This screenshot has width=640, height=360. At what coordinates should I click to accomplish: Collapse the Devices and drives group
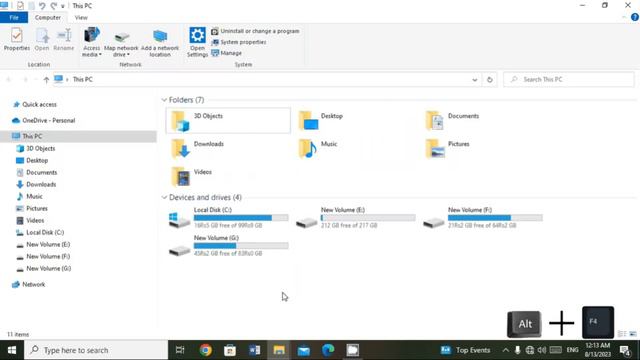click(x=164, y=198)
